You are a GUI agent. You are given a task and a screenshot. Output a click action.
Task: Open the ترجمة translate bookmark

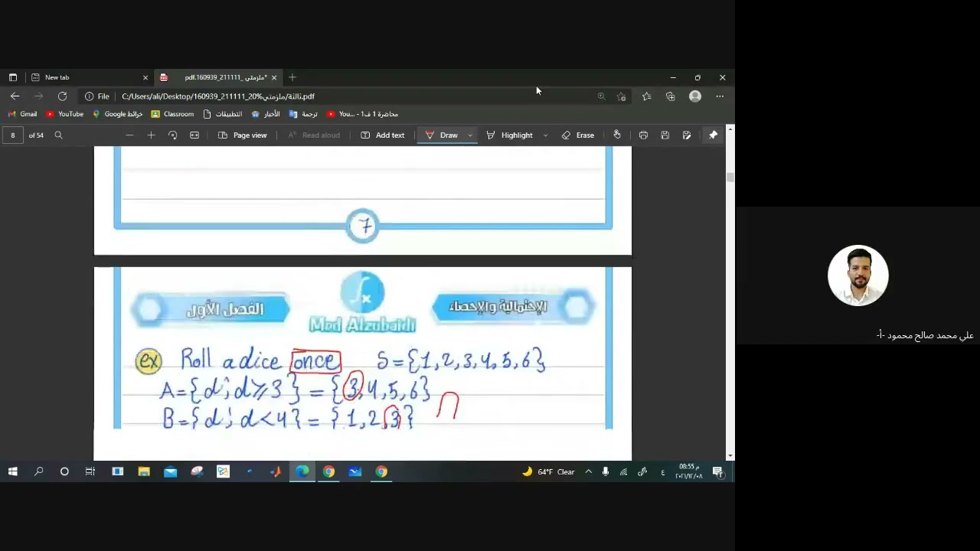(x=303, y=114)
